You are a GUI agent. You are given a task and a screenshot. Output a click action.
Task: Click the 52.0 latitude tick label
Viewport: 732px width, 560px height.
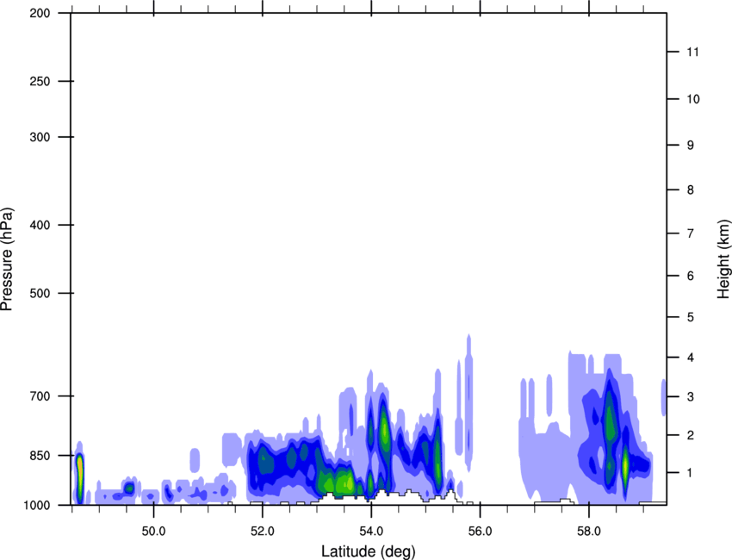coord(263,532)
